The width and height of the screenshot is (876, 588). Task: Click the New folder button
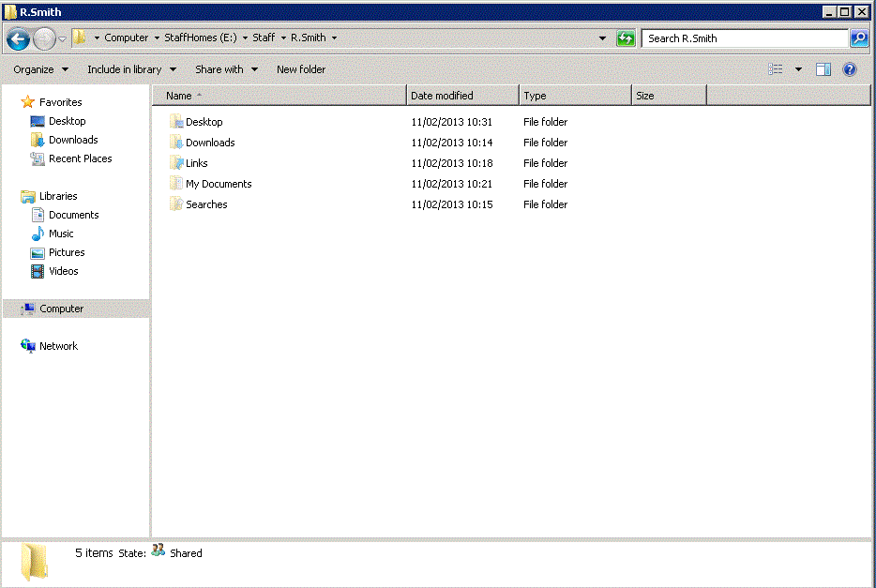pyautogui.click(x=301, y=69)
